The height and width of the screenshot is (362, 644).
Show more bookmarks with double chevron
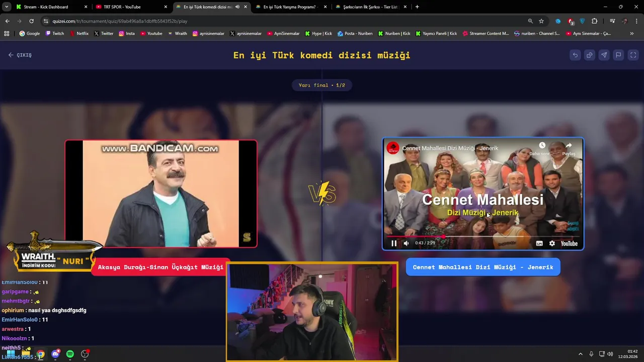pyautogui.click(x=632, y=34)
